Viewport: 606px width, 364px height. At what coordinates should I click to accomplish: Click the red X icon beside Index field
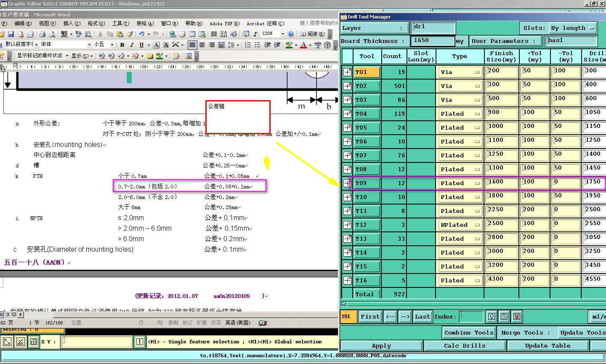[517, 316]
